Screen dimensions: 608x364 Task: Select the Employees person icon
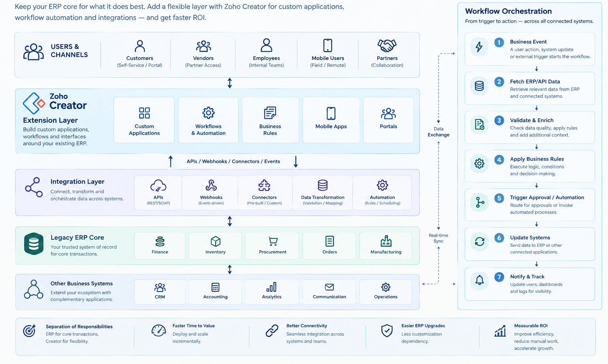pyautogui.click(x=266, y=45)
